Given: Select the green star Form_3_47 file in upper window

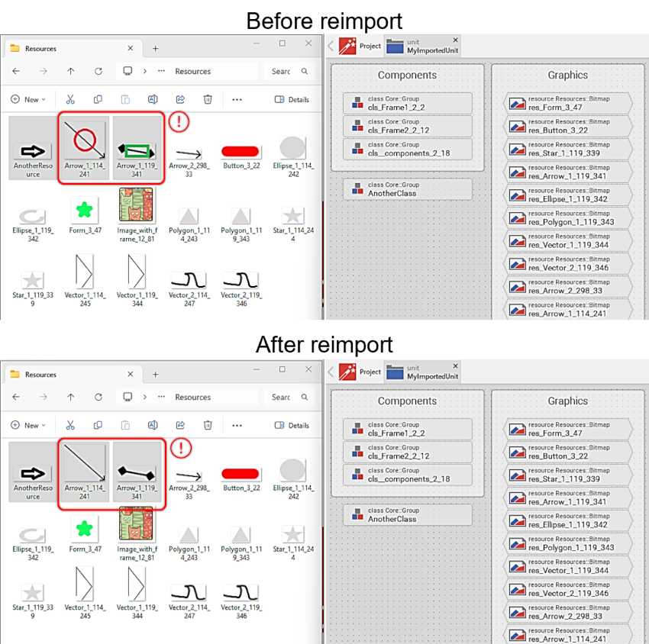Looking at the screenshot, I should tap(84, 214).
